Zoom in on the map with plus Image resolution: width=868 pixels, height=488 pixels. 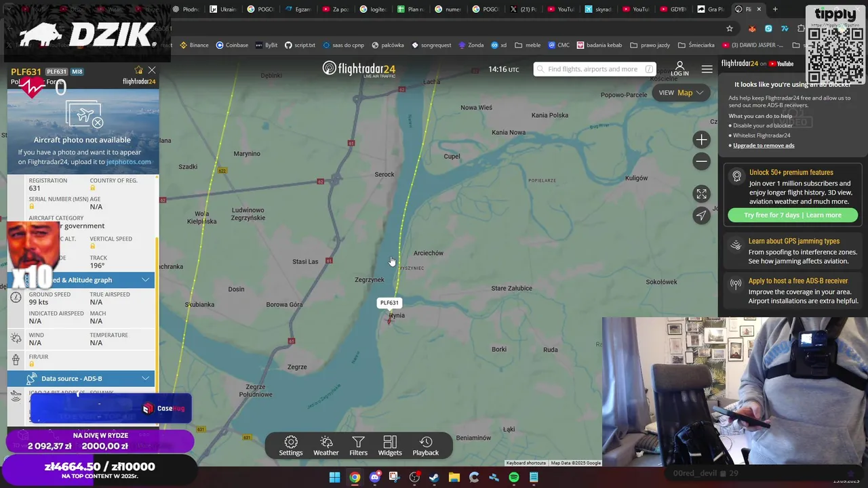(701, 140)
